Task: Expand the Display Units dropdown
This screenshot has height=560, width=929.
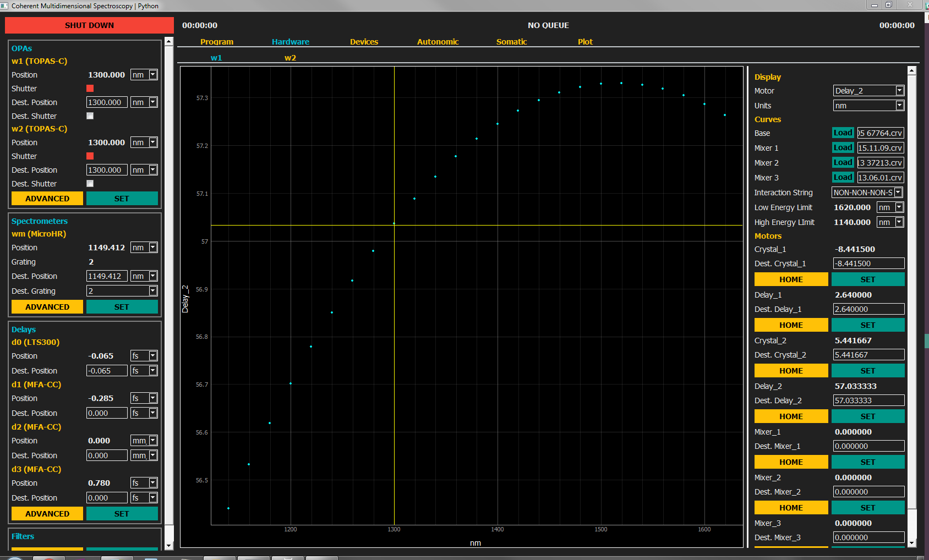Action: [868, 106]
